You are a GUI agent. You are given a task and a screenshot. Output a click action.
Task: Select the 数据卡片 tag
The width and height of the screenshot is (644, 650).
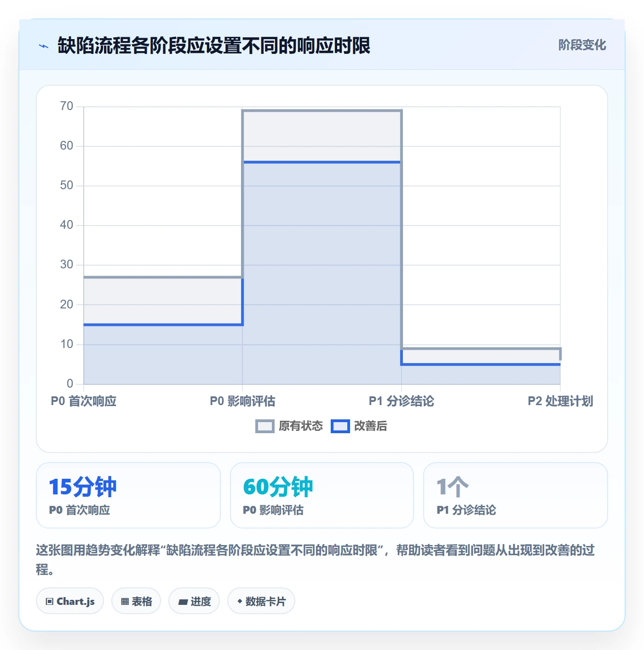pos(261,601)
